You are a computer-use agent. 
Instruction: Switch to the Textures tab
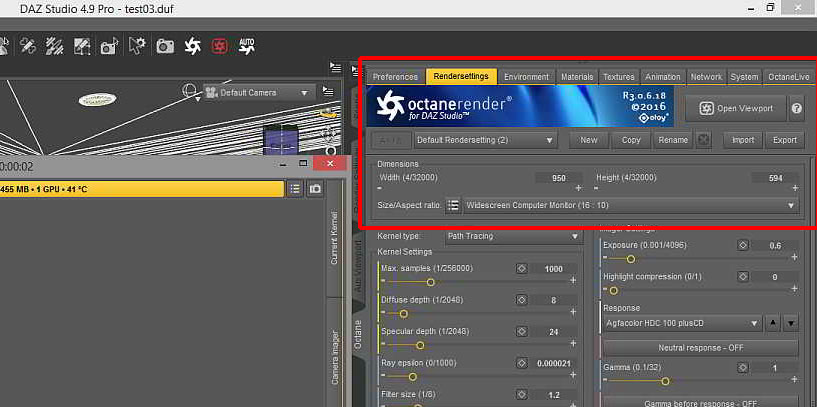tap(618, 77)
